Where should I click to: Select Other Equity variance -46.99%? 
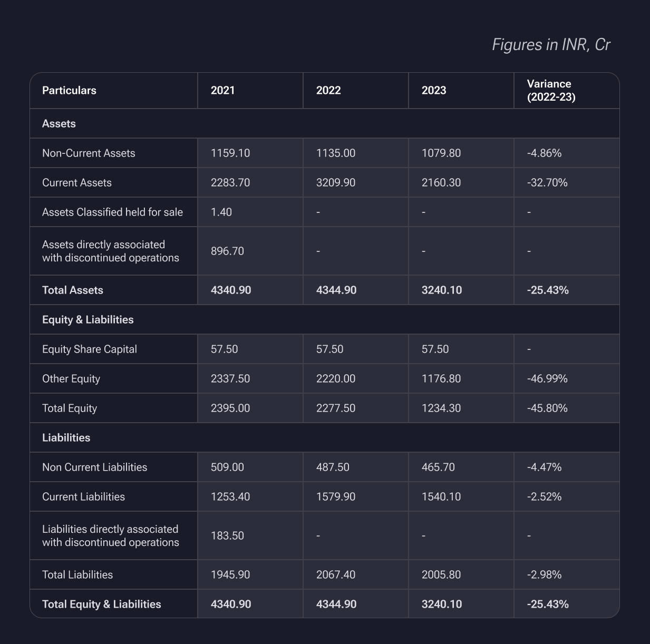coord(547,379)
